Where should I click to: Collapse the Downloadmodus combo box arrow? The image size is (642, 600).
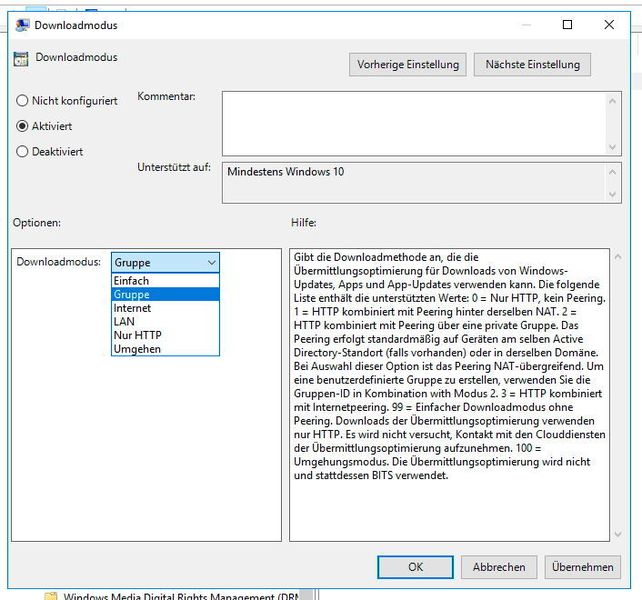pos(212,263)
